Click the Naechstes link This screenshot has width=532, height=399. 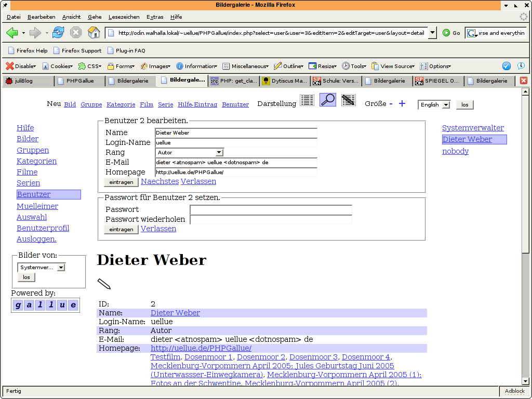tap(159, 181)
